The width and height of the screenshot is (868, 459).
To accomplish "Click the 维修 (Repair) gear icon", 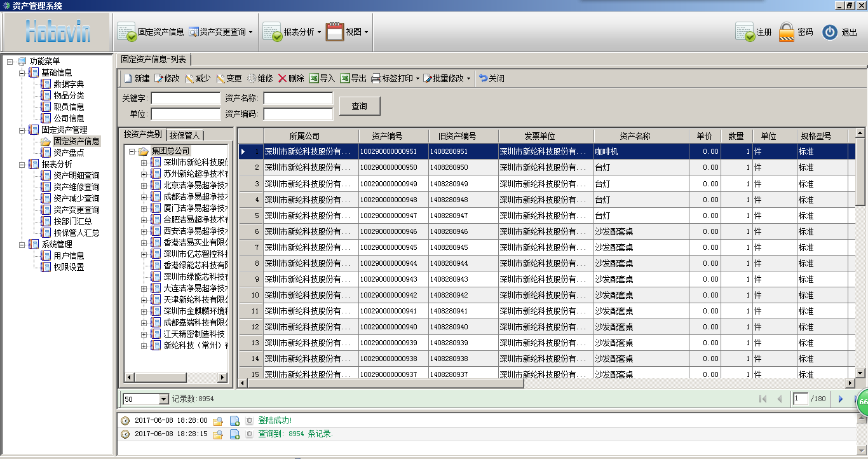I will 252,79.
